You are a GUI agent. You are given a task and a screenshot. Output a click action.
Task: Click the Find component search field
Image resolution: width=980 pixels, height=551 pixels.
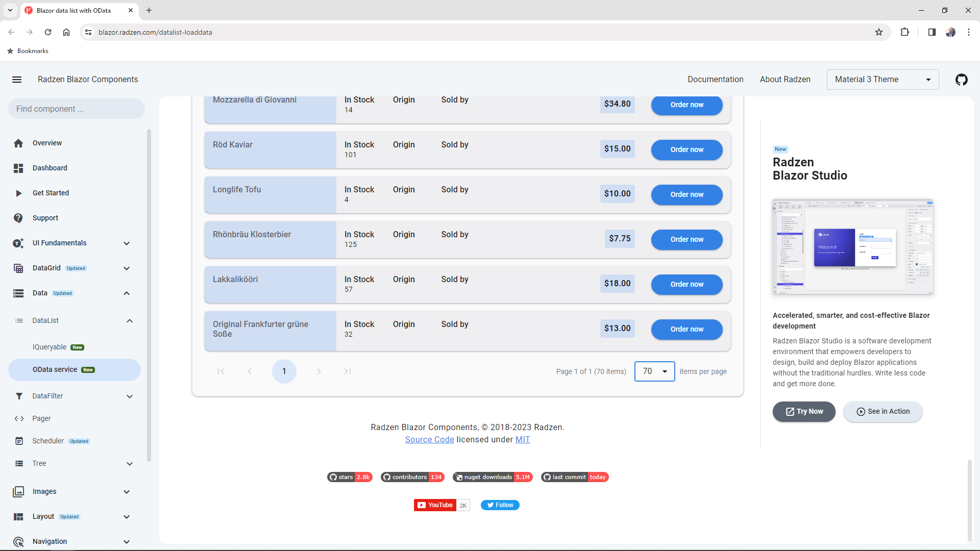coord(77,109)
